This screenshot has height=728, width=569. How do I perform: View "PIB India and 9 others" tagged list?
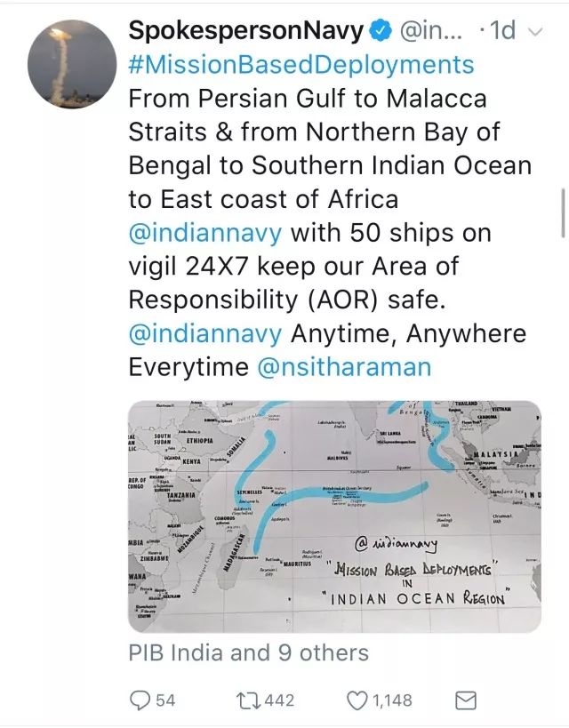tap(248, 653)
